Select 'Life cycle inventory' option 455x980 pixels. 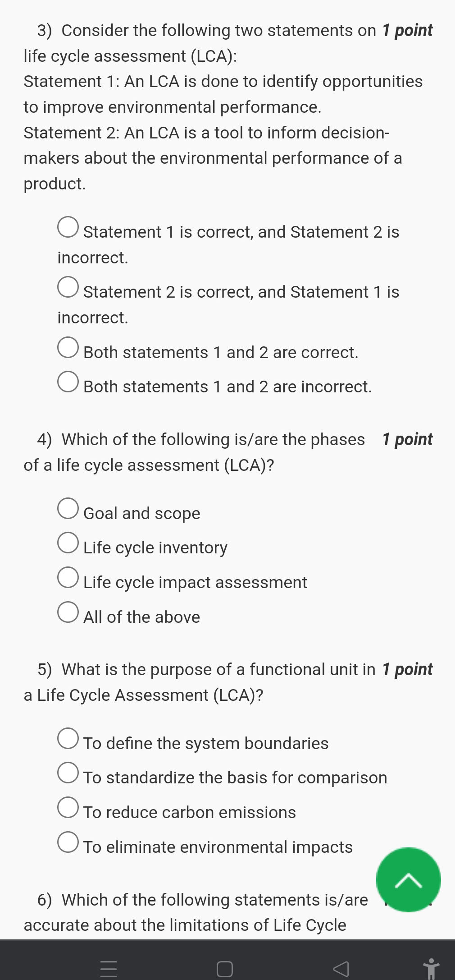point(68,543)
